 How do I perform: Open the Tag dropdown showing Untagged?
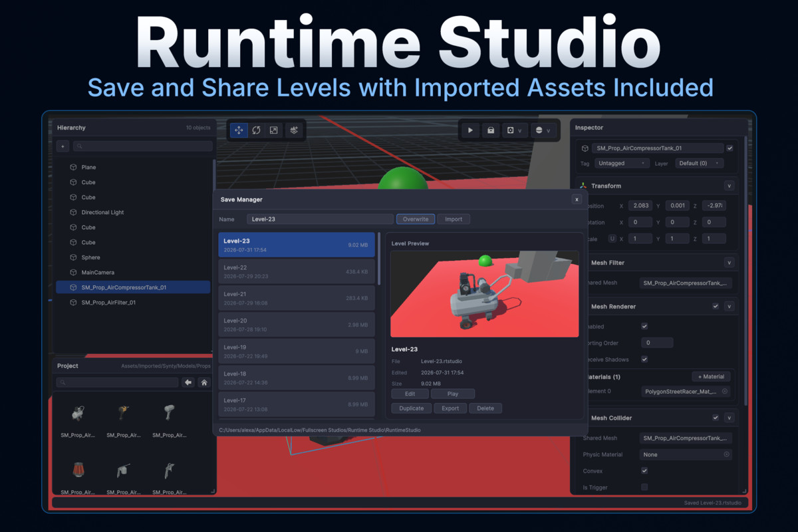[x=621, y=163]
